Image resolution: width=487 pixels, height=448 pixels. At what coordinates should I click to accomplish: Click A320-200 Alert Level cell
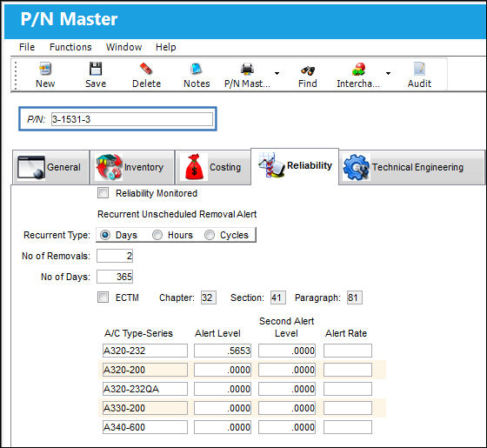click(223, 370)
